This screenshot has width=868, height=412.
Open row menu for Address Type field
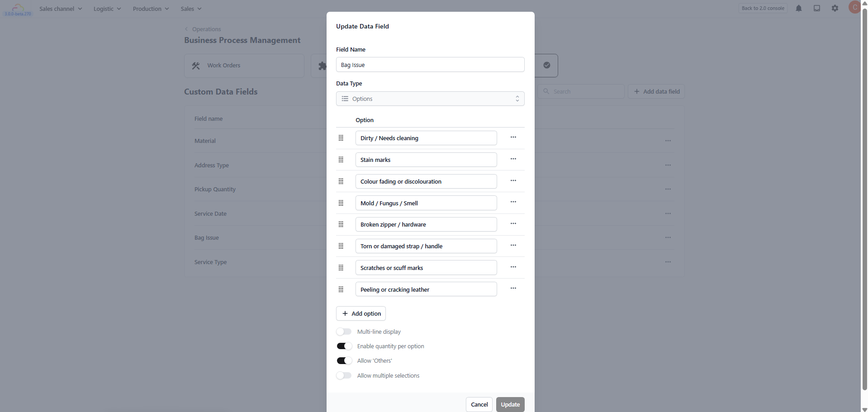pyautogui.click(x=668, y=165)
